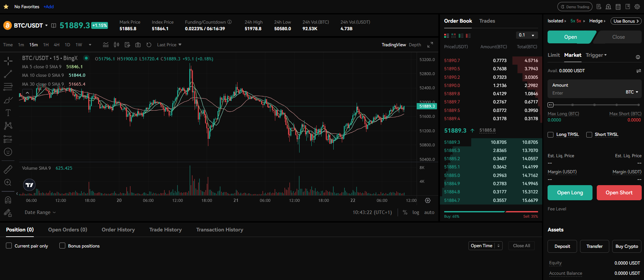Open the Transaction History tab
Screen dimensions: 644x280
pos(219,229)
